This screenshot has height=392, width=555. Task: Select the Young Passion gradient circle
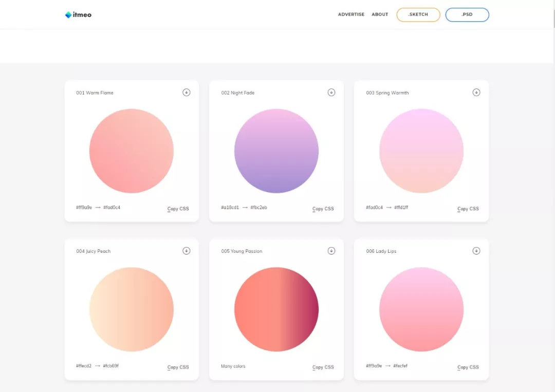pos(276,309)
